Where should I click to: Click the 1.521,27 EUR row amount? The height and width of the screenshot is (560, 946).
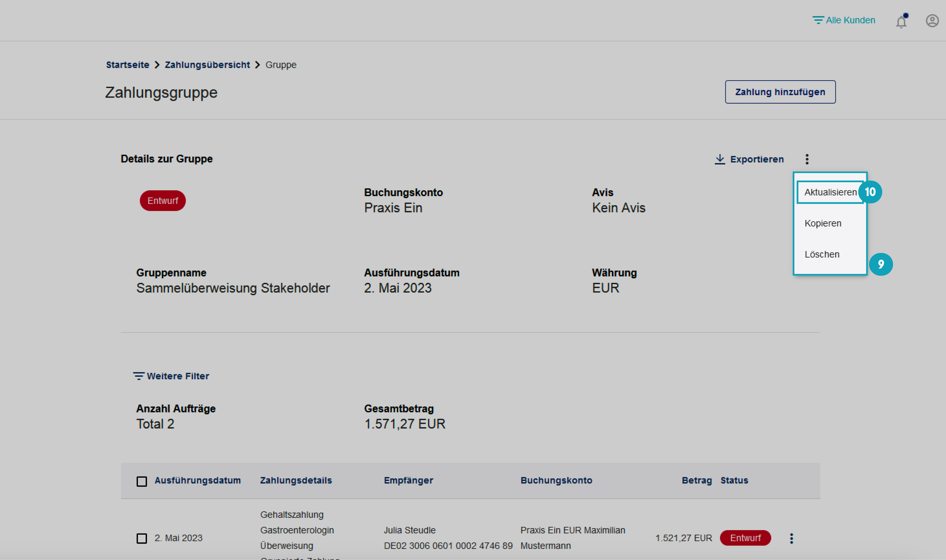(683, 538)
